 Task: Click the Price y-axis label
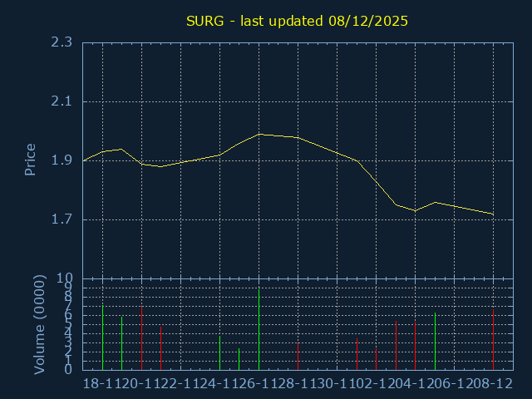tap(31, 160)
